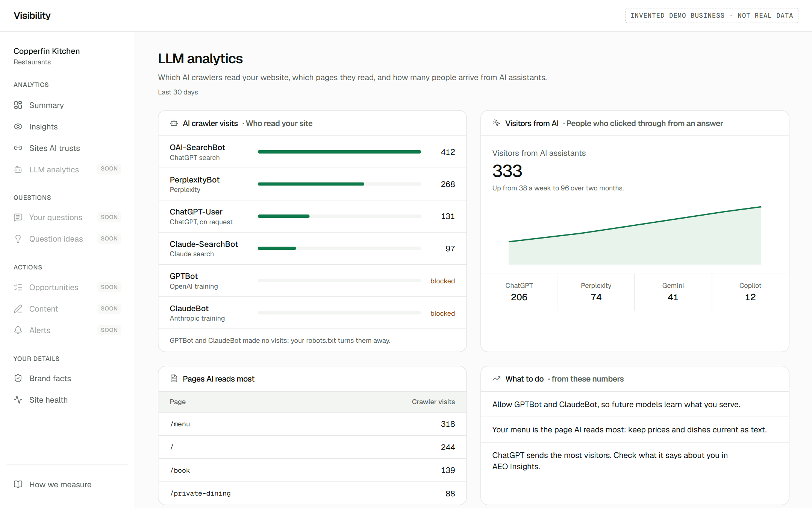Open the Summary page
The image size is (812, 508).
(x=67, y=105)
